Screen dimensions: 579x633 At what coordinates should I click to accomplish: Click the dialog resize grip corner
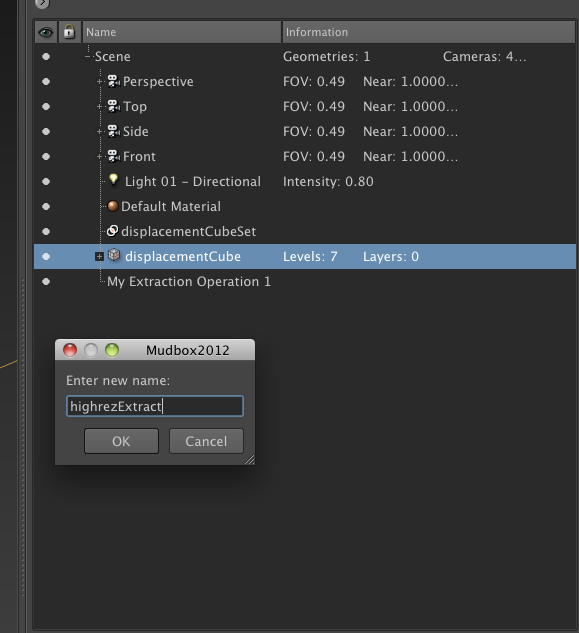click(x=250, y=460)
